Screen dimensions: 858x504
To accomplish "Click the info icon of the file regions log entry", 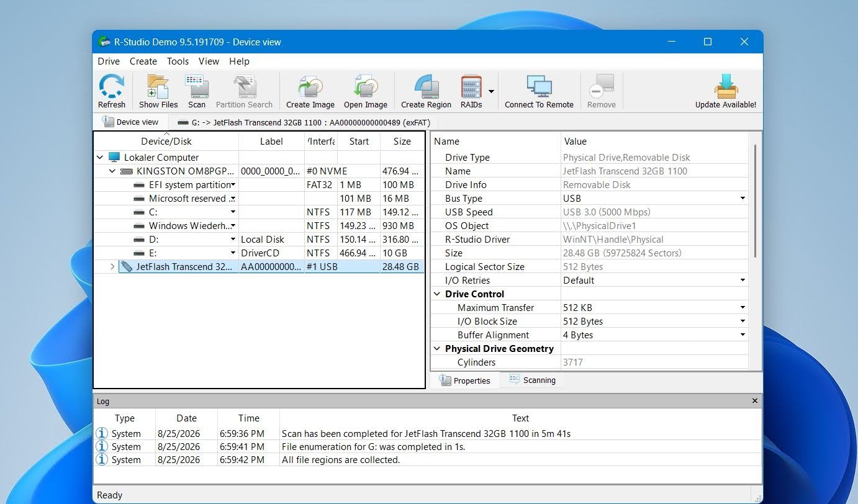I will [x=102, y=459].
